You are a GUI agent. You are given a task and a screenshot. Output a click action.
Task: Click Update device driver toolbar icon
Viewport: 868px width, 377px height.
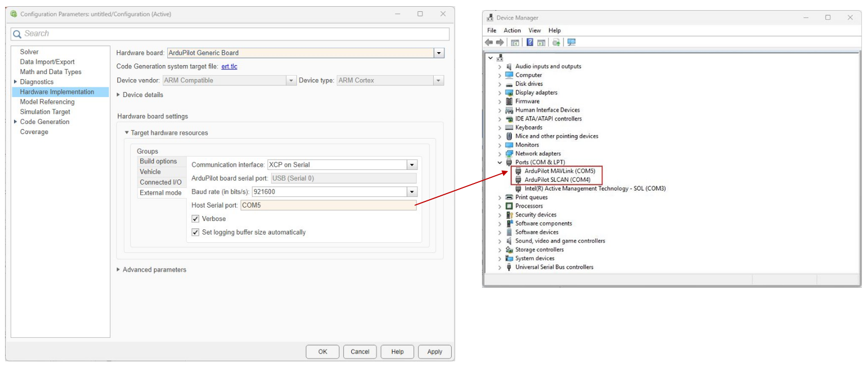pyautogui.click(x=556, y=43)
